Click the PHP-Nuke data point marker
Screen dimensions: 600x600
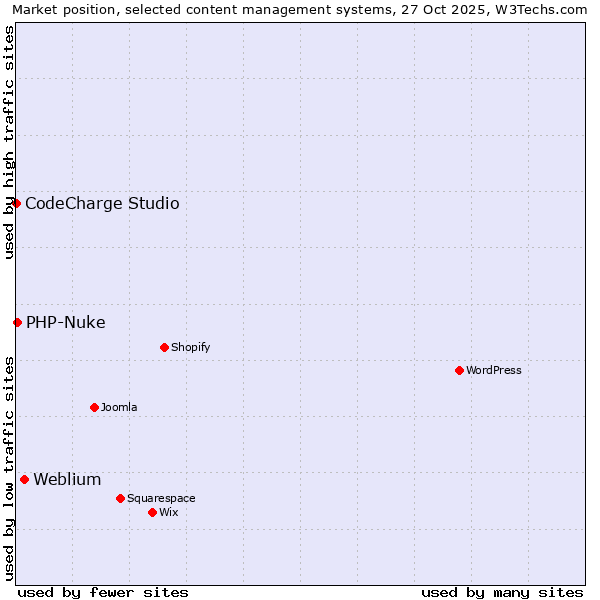click(x=17, y=322)
